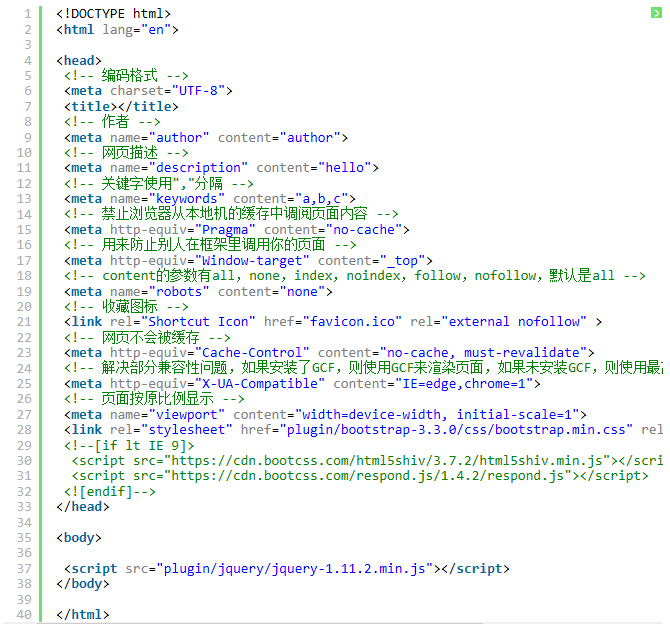Screen dimensions: 670x624
Task: Click the "<![endif]-->" comment text
Action: point(109,492)
